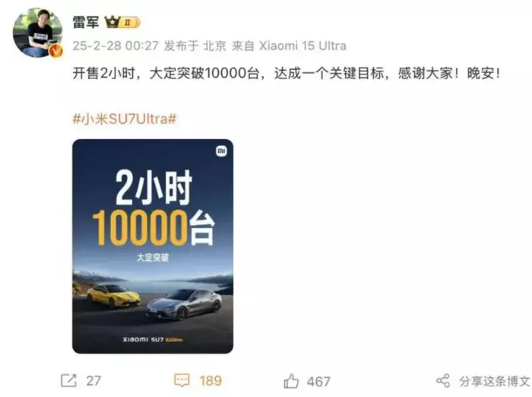Open 雷军's profile avatar photo
Screen dimensions: 532x397
click(37, 32)
